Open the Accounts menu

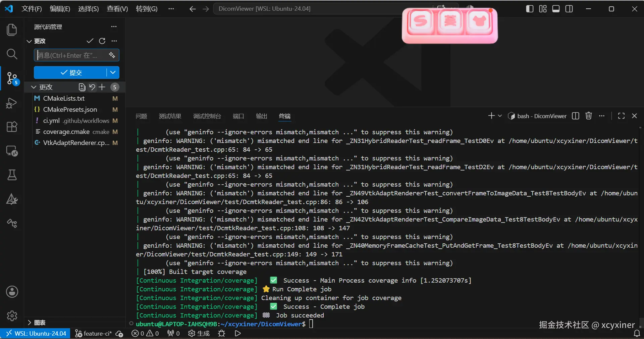pyautogui.click(x=12, y=292)
